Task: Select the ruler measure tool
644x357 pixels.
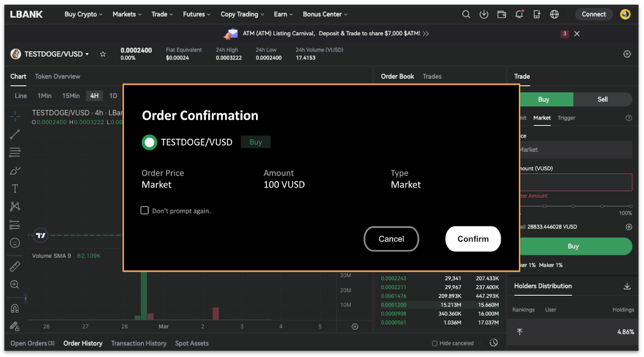Action: 15,266
